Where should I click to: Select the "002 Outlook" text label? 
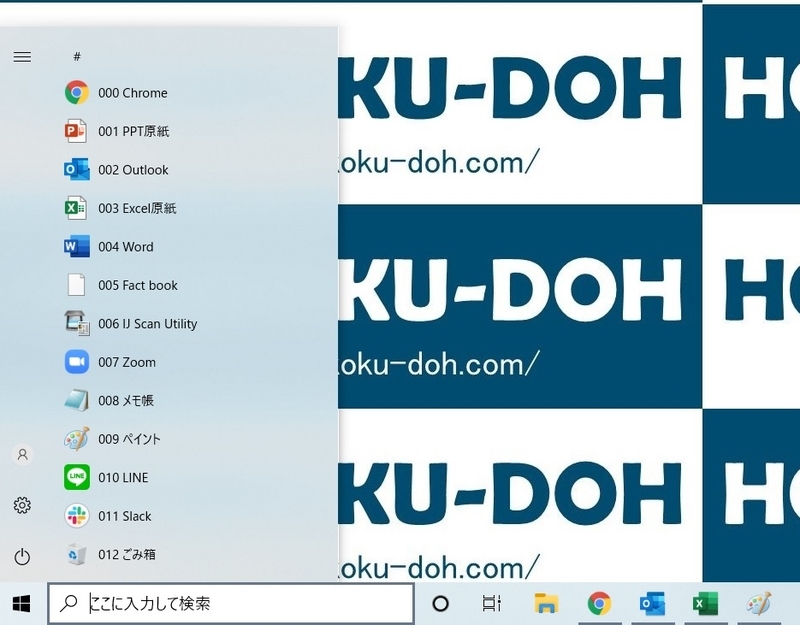pos(133,170)
